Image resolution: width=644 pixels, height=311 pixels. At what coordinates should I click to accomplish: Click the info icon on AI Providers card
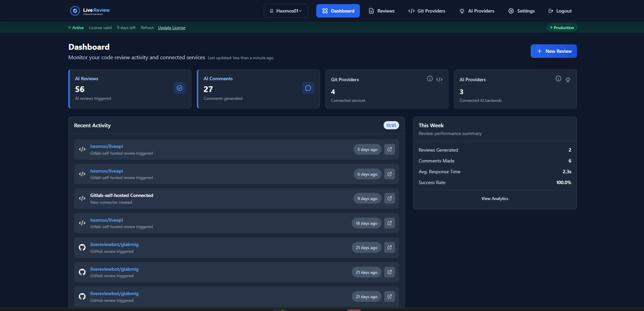tap(558, 79)
